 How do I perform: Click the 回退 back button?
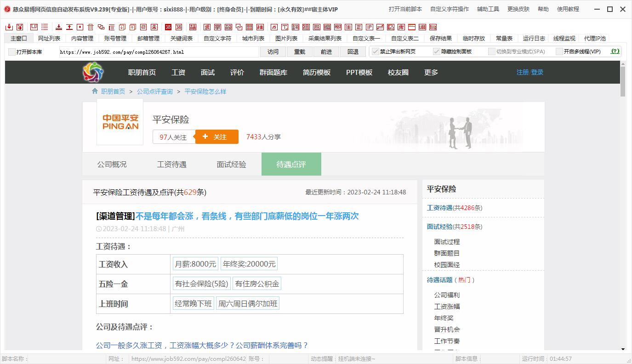pos(353,52)
